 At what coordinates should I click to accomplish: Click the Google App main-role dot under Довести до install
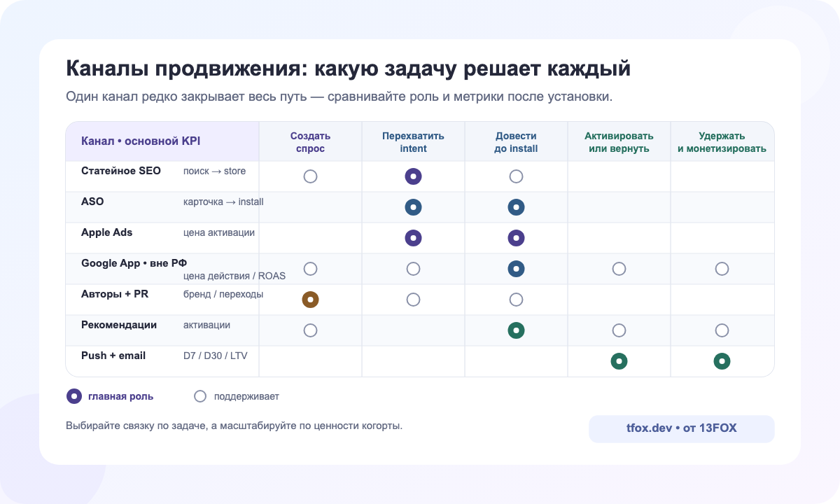pyautogui.click(x=517, y=269)
